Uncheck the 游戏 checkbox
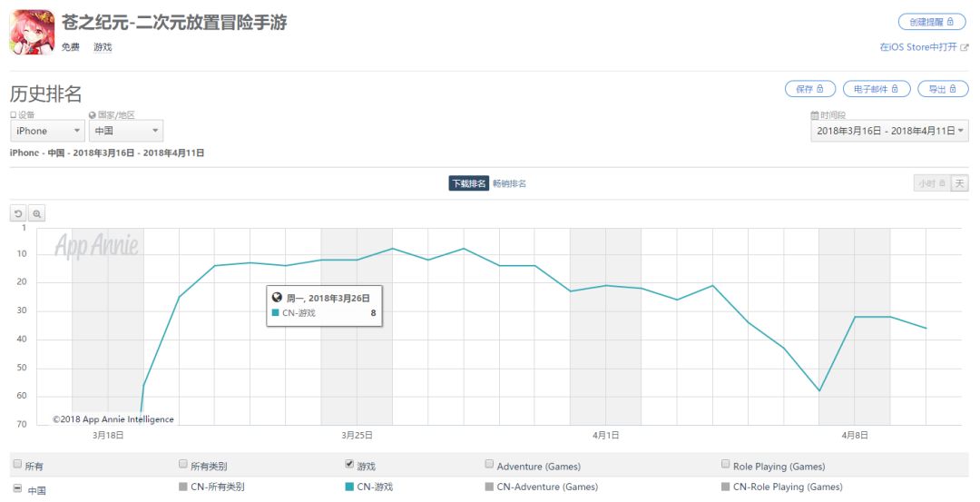Screen dimensions: 980x502 349,464
